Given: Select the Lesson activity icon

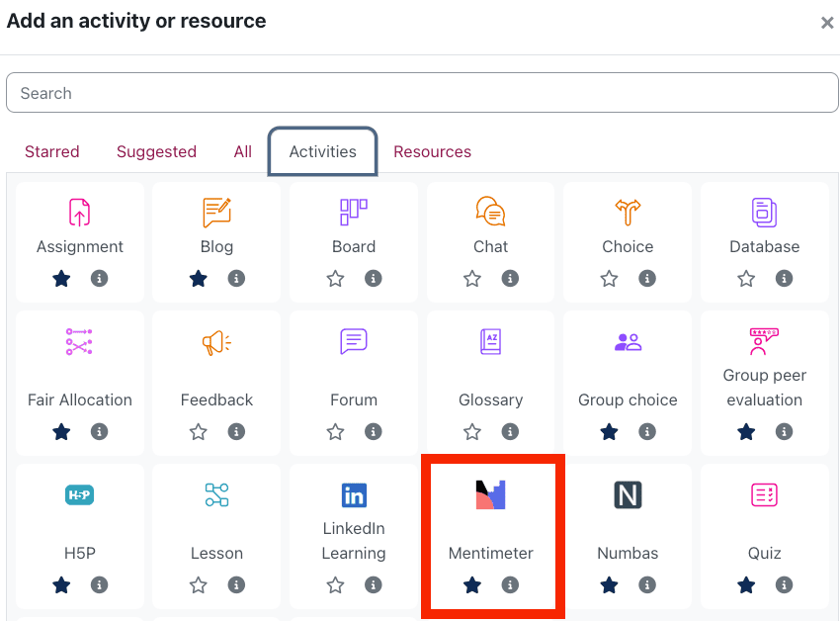Looking at the screenshot, I should pos(216,494).
